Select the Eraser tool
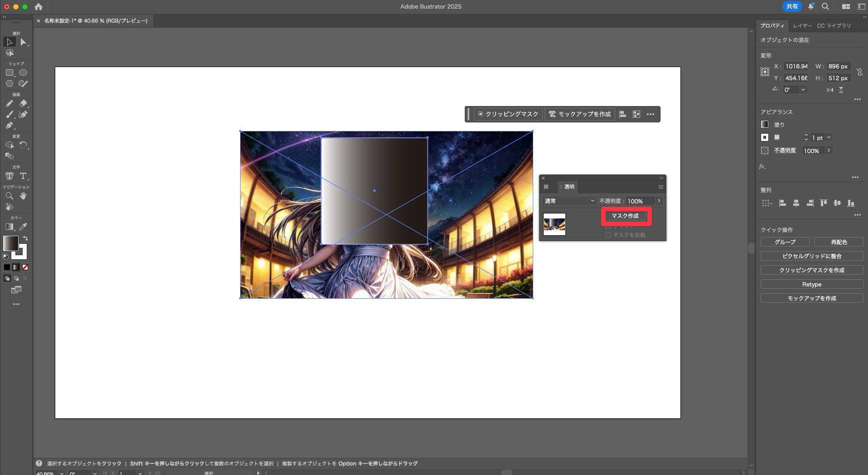868x475 pixels. [x=23, y=103]
